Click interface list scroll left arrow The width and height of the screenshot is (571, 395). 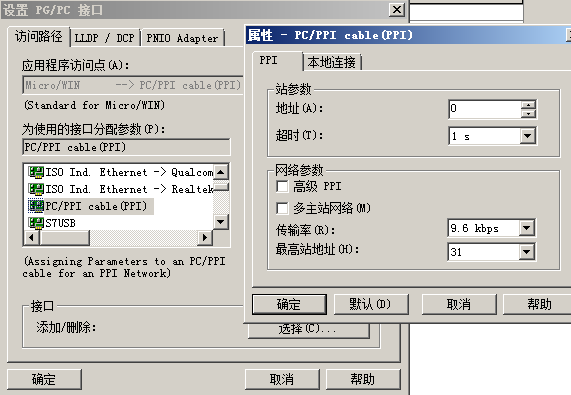(32, 238)
